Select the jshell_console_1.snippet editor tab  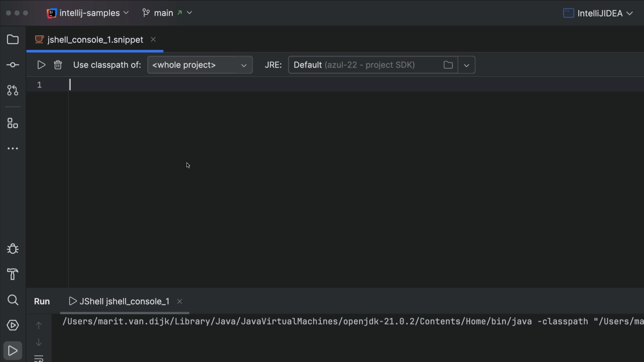coord(95,40)
